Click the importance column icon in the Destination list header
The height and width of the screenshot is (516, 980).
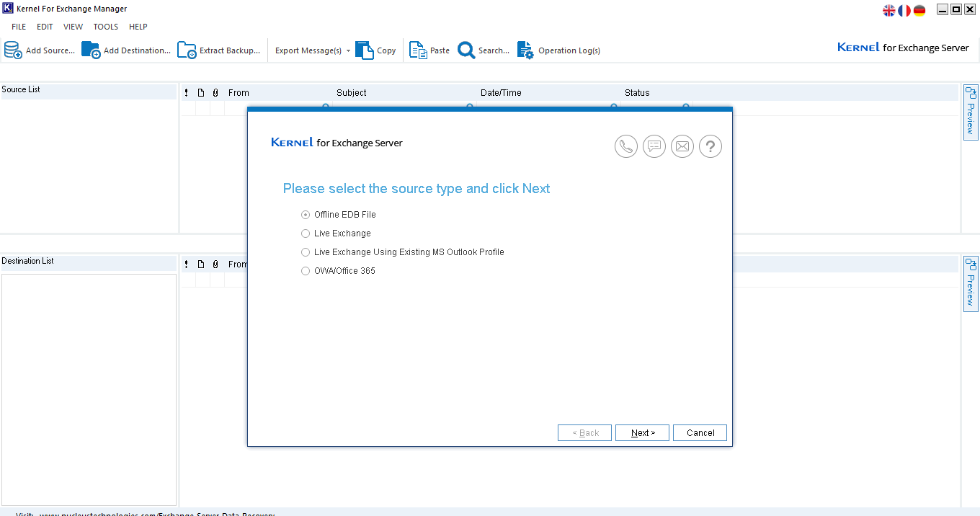(186, 264)
